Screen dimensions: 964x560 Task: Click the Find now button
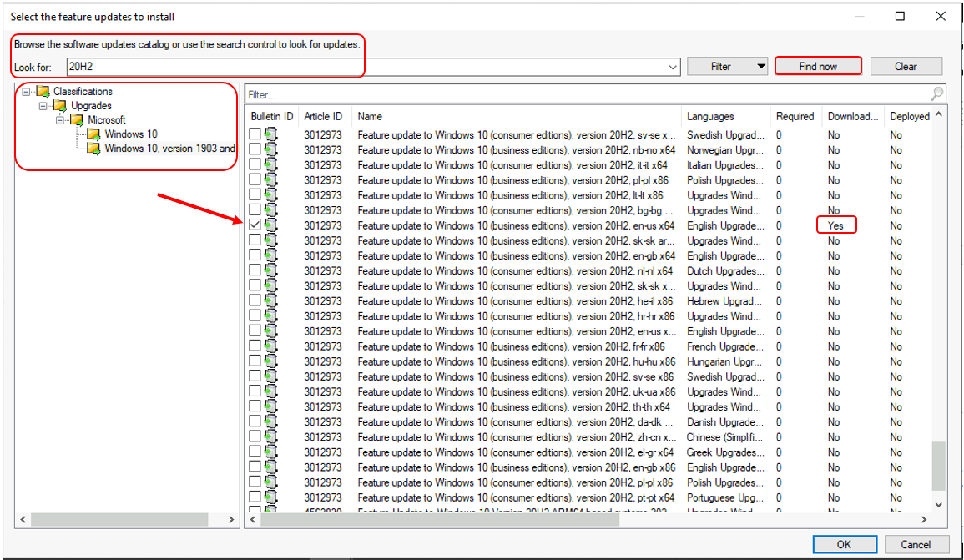click(817, 67)
